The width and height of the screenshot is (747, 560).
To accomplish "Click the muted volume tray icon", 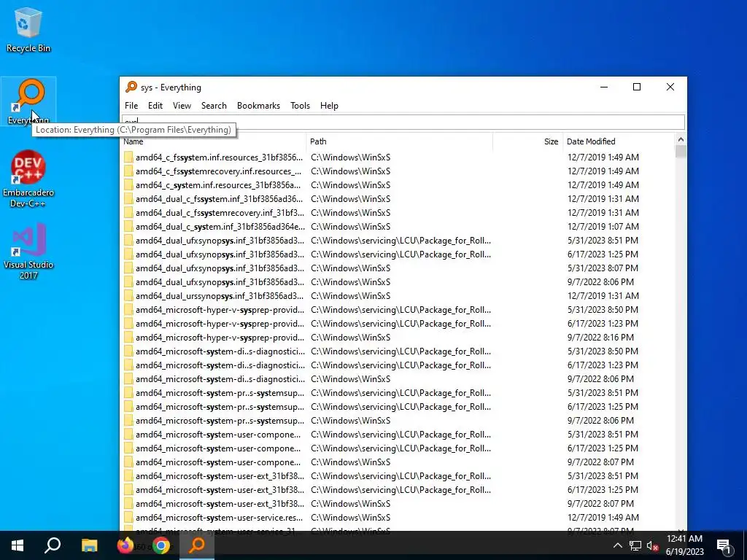I will coord(652,545).
